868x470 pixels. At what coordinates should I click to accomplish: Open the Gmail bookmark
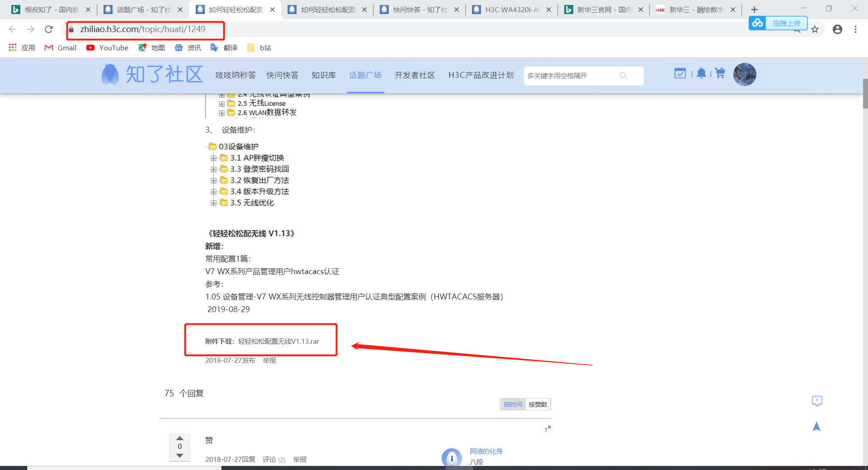click(60, 47)
